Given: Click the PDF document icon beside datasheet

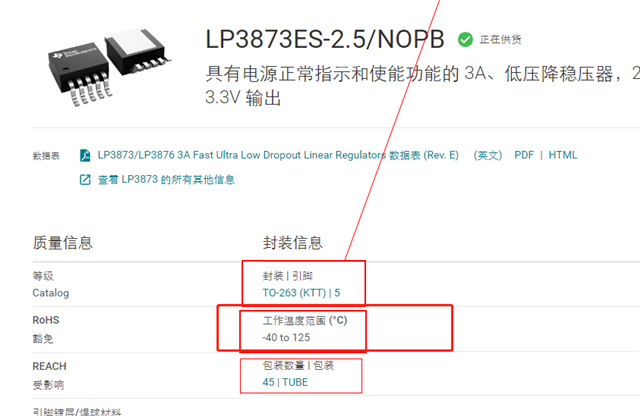Looking at the screenshot, I should (x=85, y=156).
